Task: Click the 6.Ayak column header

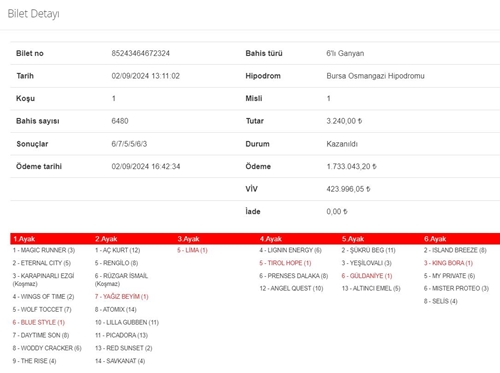Action: click(x=435, y=239)
